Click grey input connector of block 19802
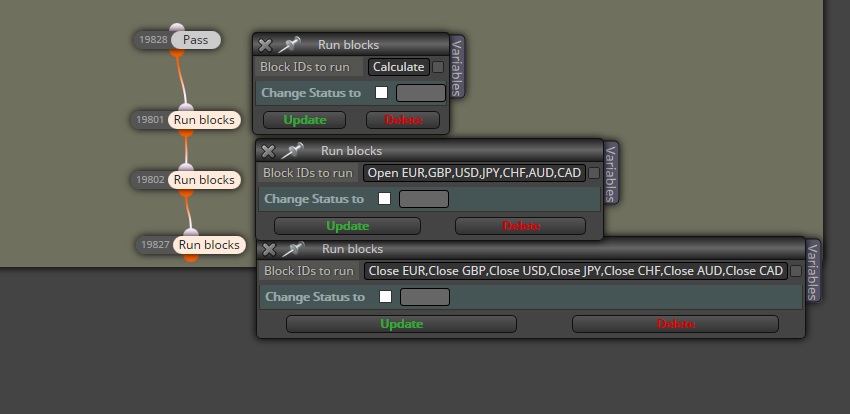 point(186,167)
